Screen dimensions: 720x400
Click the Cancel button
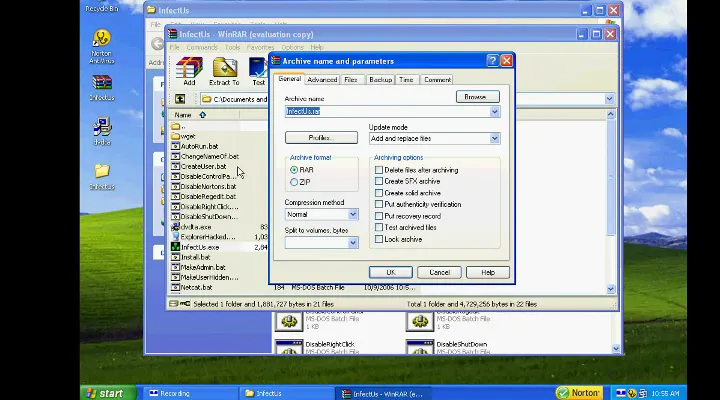point(439,272)
